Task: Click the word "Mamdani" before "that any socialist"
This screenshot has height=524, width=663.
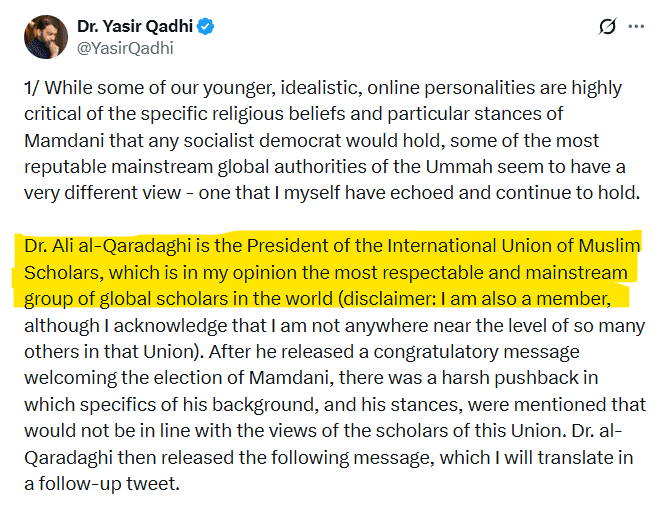Action: [x=64, y=140]
